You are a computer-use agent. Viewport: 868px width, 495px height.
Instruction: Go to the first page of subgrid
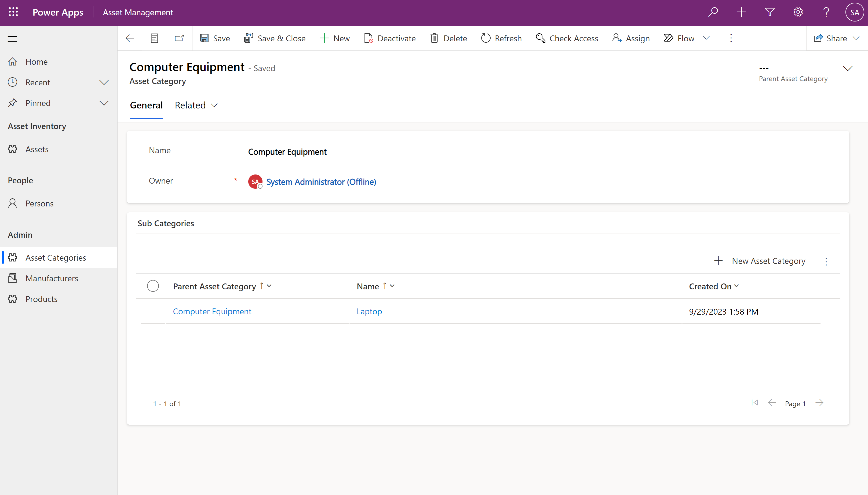(x=754, y=403)
